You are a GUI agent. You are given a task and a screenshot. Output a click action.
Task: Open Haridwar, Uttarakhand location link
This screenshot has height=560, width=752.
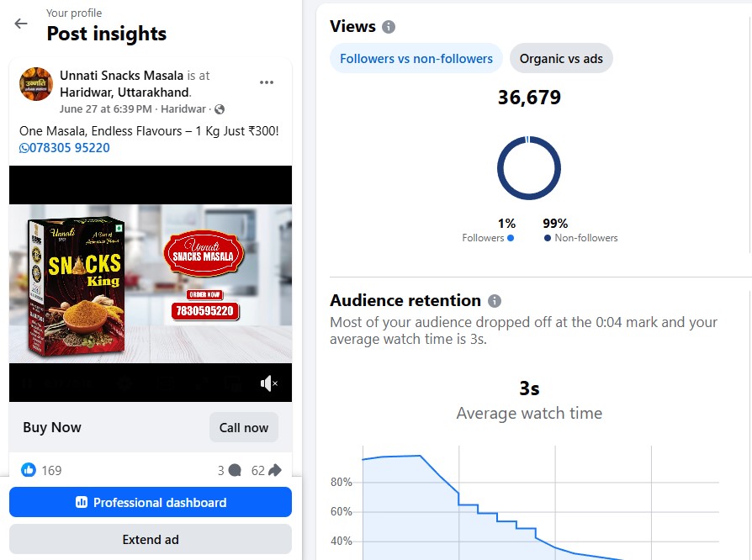click(124, 92)
